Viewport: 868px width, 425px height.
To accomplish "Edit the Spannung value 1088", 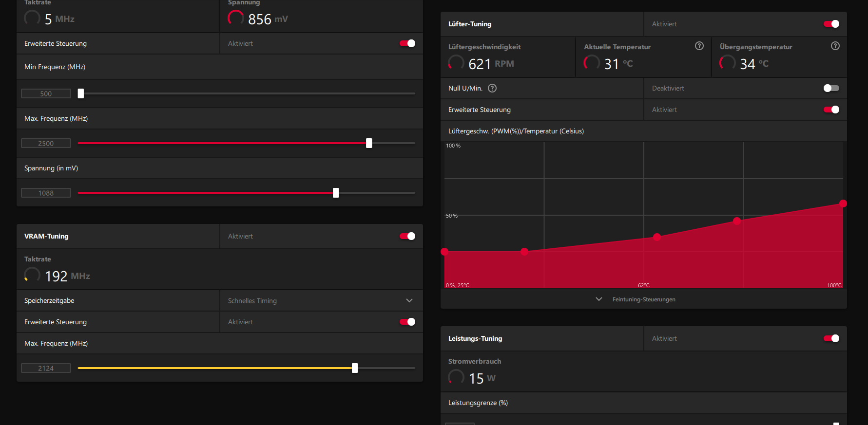I will point(46,193).
